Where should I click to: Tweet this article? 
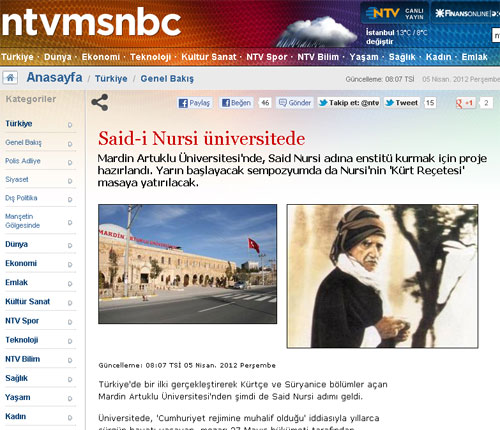pyautogui.click(x=402, y=103)
